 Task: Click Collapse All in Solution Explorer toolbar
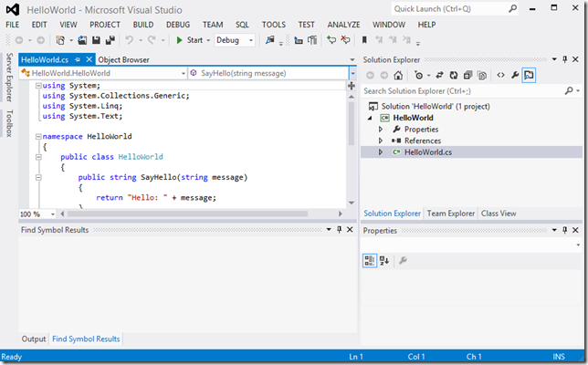coord(468,75)
